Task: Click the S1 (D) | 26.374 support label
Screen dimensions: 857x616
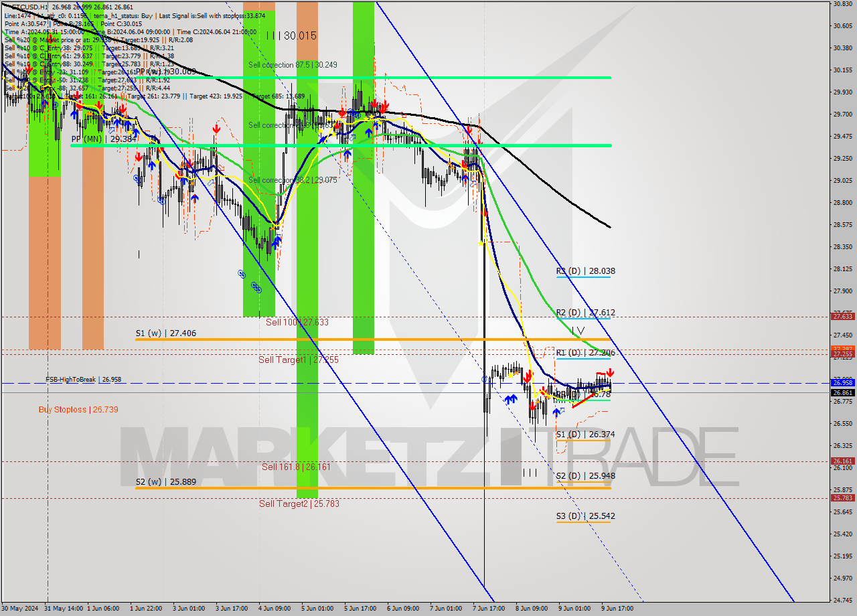Action: pos(585,435)
